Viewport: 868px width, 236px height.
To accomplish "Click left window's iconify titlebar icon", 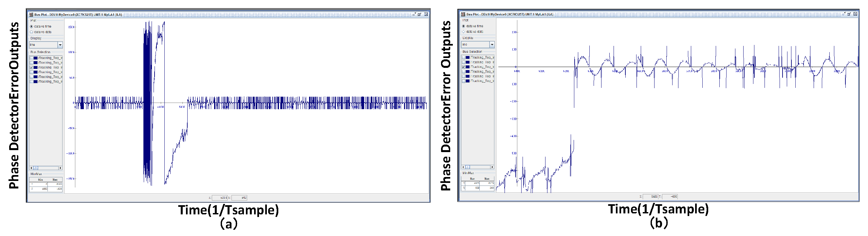I will [x=414, y=14].
